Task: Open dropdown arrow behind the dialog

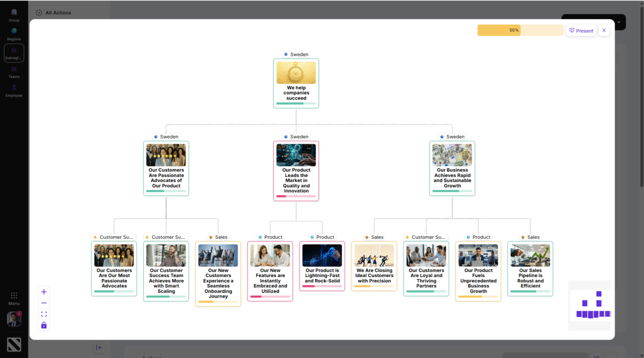Action: pyautogui.click(x=619, y=23)
